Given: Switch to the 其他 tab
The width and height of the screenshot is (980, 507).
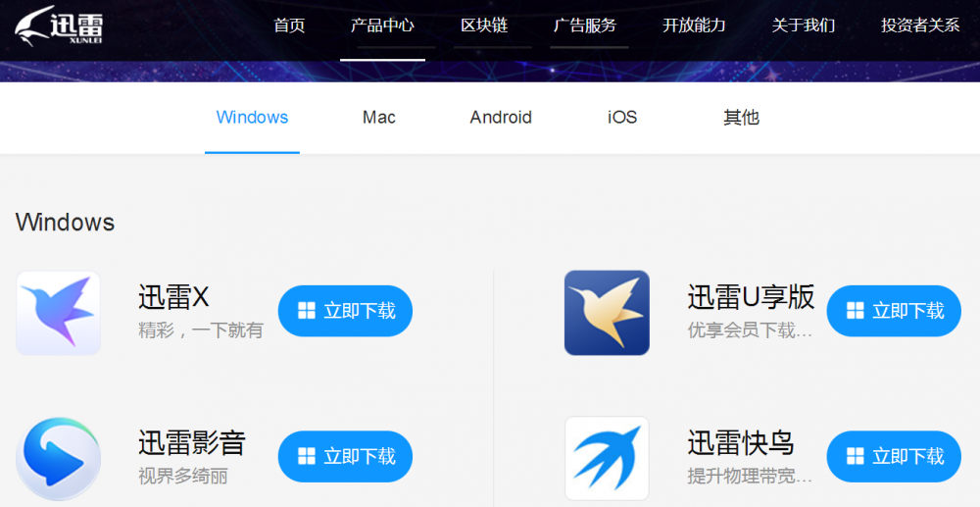Looking at the screenshot, I should pyautogui.click(x=741, y=118).
